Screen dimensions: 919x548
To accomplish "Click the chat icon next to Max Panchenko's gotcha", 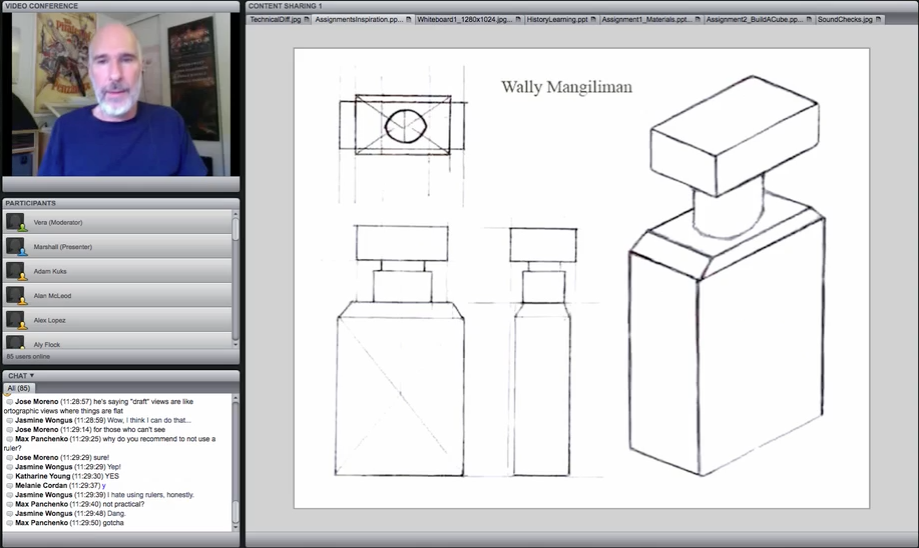I will [x=10, y=523].
